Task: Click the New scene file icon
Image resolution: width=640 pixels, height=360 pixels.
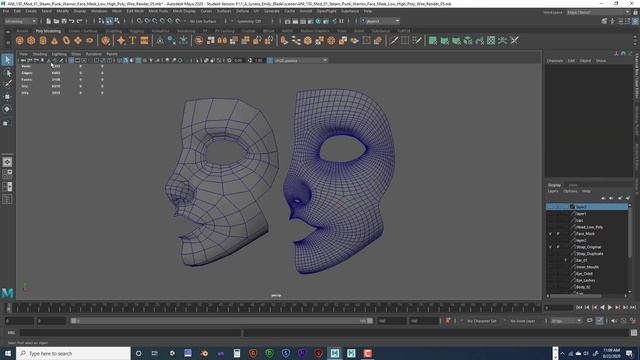Action: [x=49, y=21]
